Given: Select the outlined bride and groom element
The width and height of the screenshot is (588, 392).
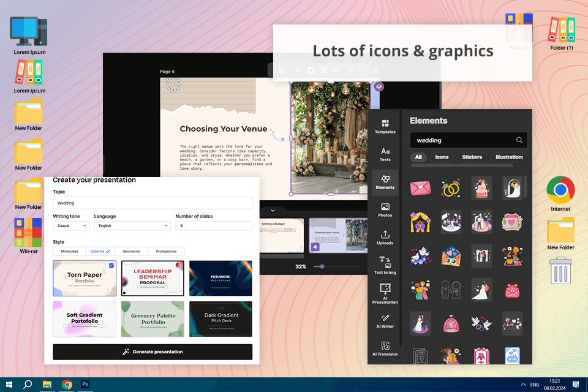Looking at the screenshot, I should tap(451, 290).
